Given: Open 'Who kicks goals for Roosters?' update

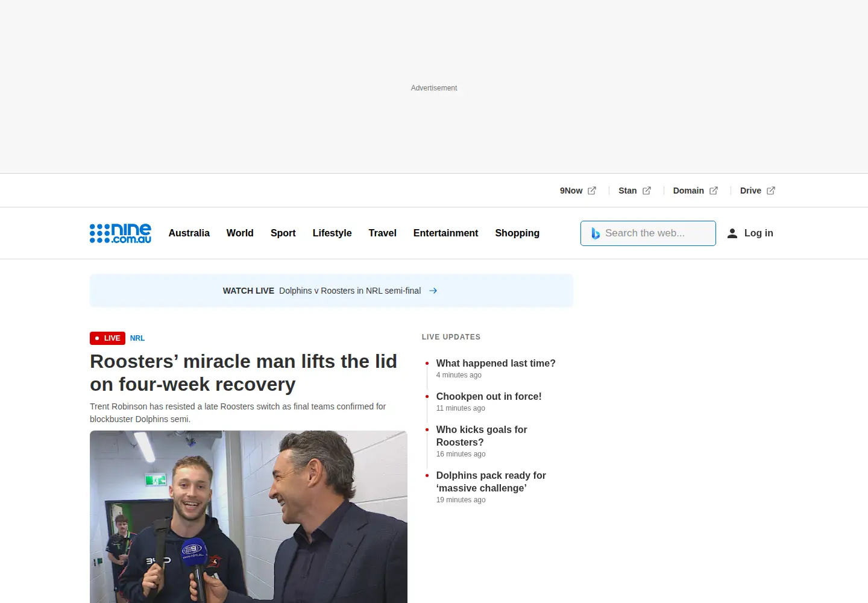Looking at the screenshot, I should (x=482, y=436).
